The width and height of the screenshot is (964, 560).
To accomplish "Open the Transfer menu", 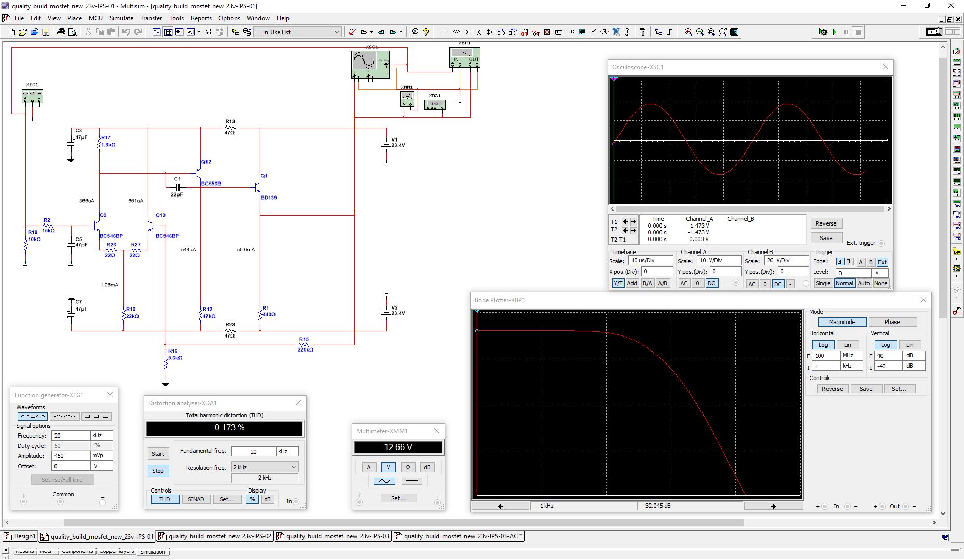I will 151,18.
